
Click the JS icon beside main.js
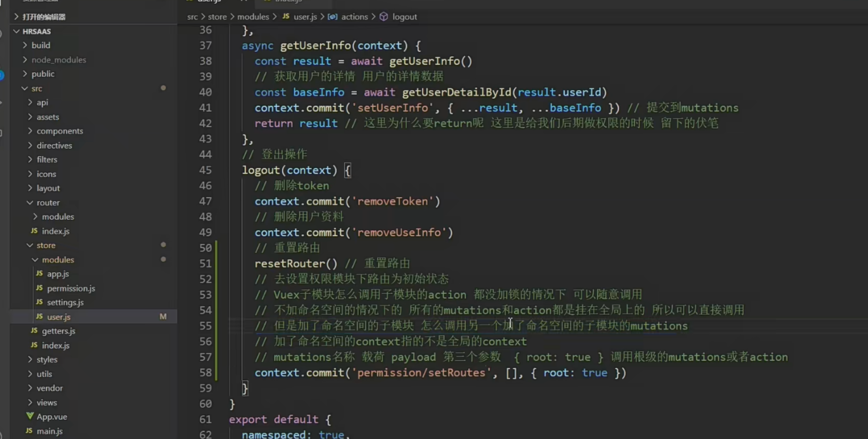(x=29, y=430)
